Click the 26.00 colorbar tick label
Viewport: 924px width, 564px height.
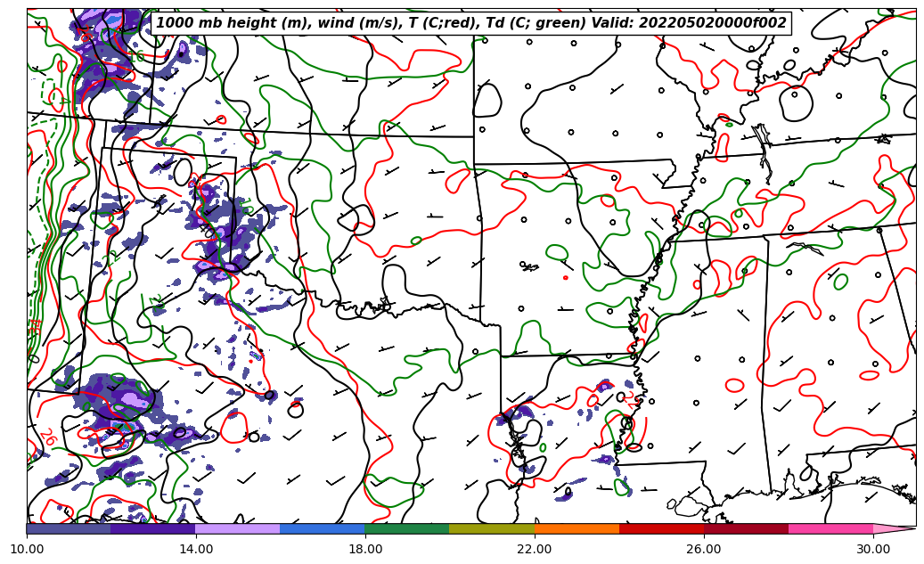tap(704, 549)
